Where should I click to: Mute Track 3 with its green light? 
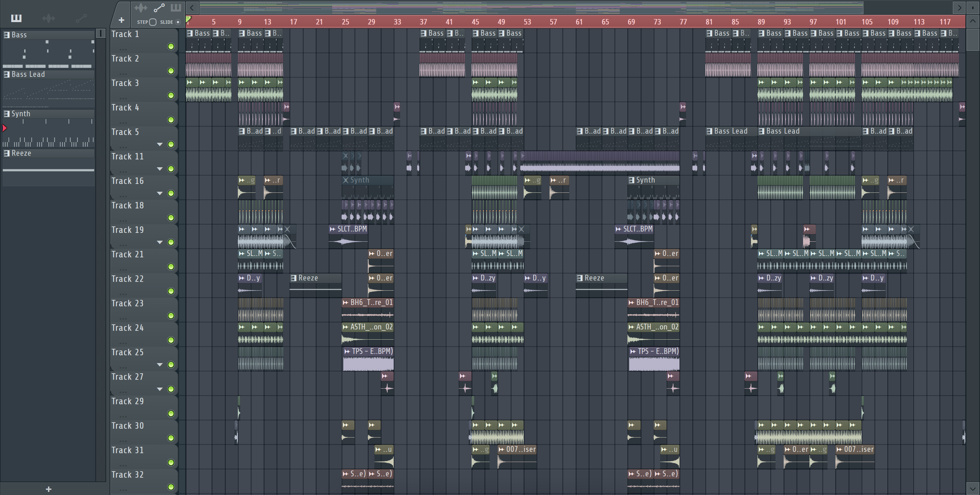(x=171, y=96)
